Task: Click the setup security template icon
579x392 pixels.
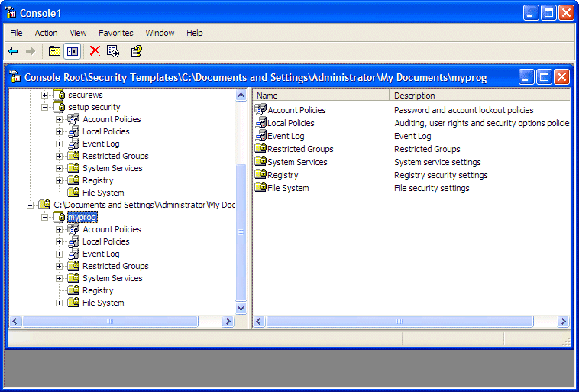Action: point(60,107)
